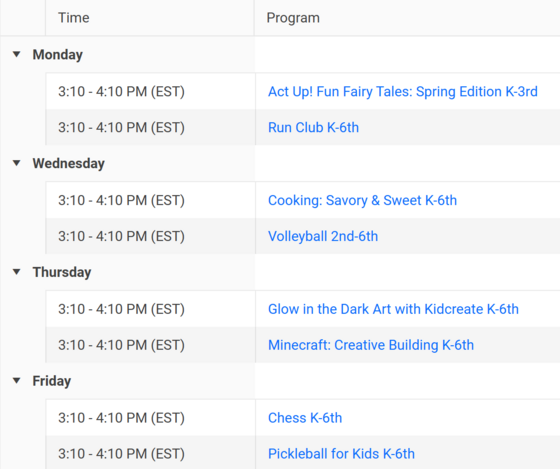Click the Run Club time cell
Screen dimensions: 560x469
click(x=151, y=128)
